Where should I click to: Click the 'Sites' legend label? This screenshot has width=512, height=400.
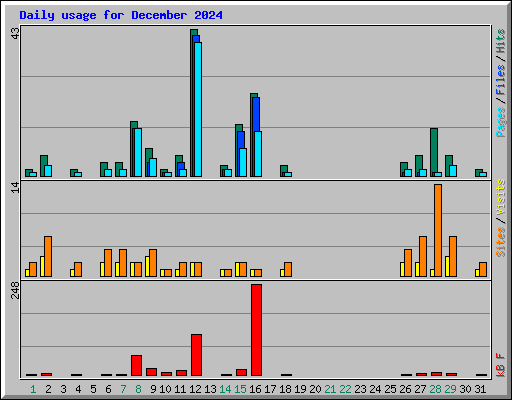pyautogui.click(x=500, y=242)
